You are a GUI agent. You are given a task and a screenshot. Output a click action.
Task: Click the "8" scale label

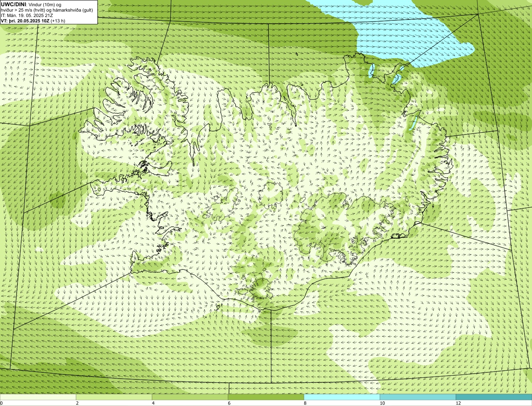pyautogui.click(x=305, y=403)
